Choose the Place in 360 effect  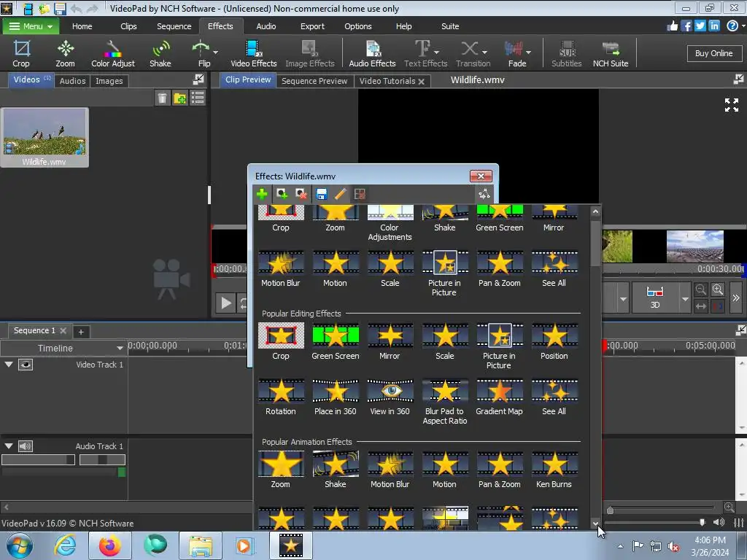[x=336, y=397]
